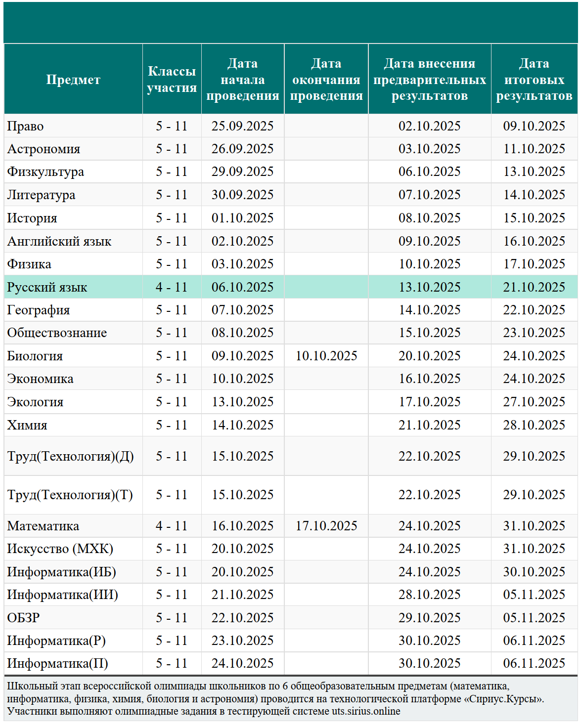Screen dimensions: 580x728
Task: Select Физика preliminary results date 10.10.2025
Action: tap(430, 264)
